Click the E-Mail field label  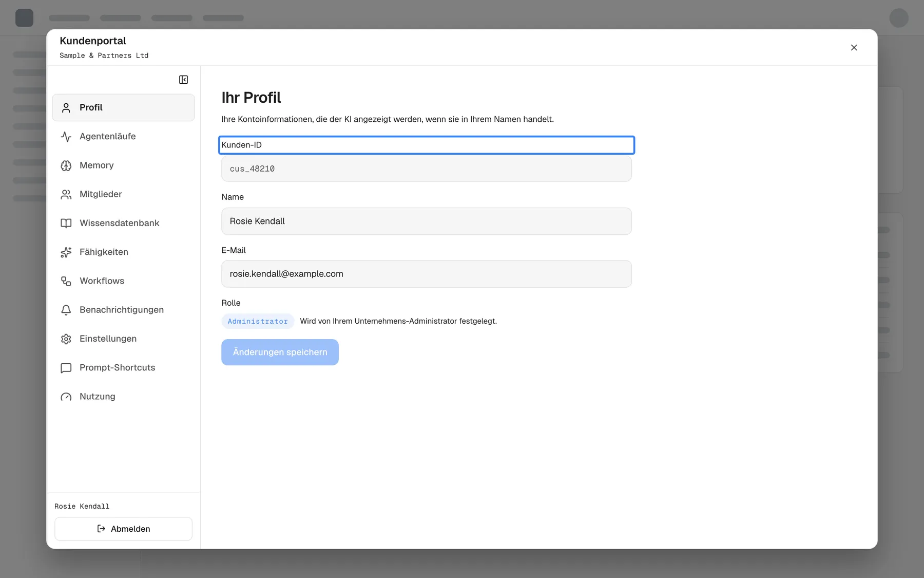pyautogui.click(x=234, y=250)
